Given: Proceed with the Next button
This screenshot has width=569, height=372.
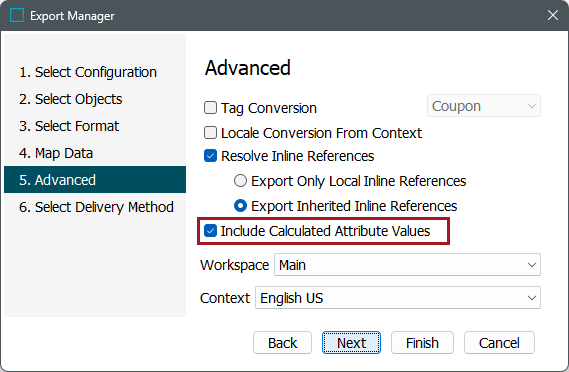Looking at the screenshot, I should [x=351, y=343].
